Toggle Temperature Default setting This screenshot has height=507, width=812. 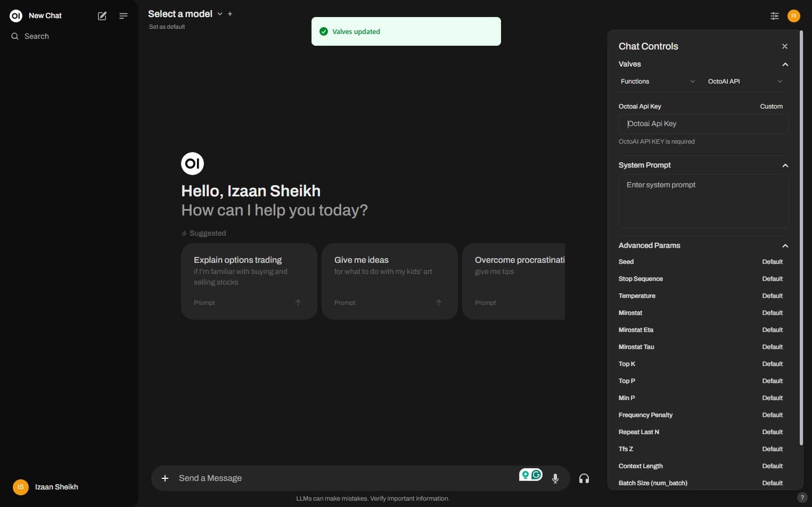click(x=772, y=296)
